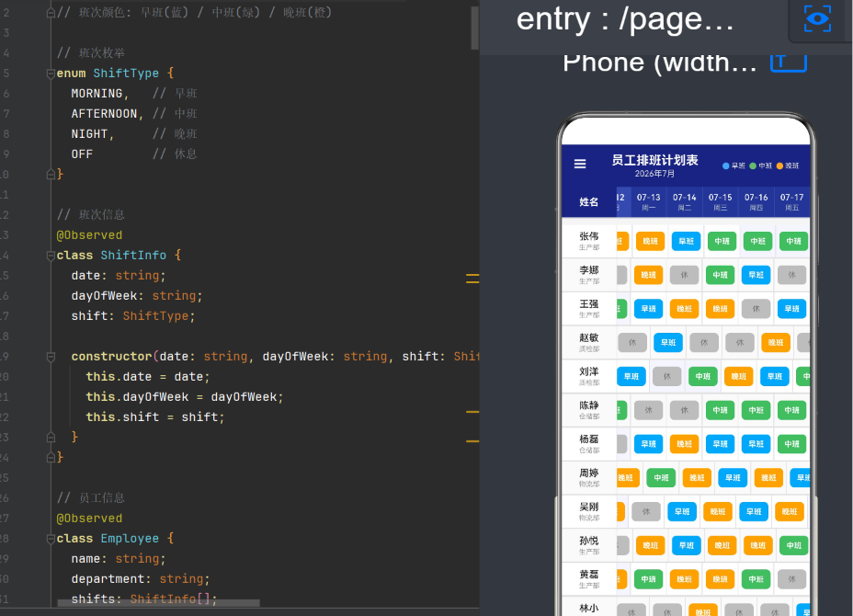
Task: Select the 07-17 周五 date column header
Action: pyautogui.click(x=792, y=202)
